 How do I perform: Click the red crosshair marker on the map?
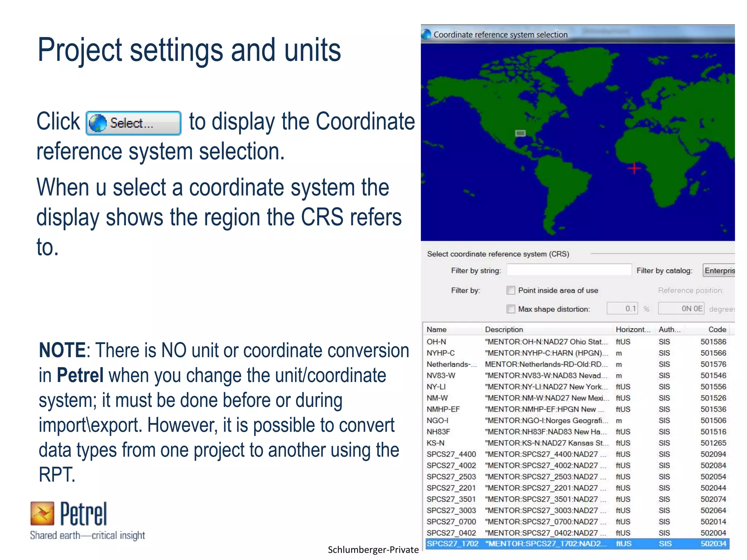[x=634, y=168]
